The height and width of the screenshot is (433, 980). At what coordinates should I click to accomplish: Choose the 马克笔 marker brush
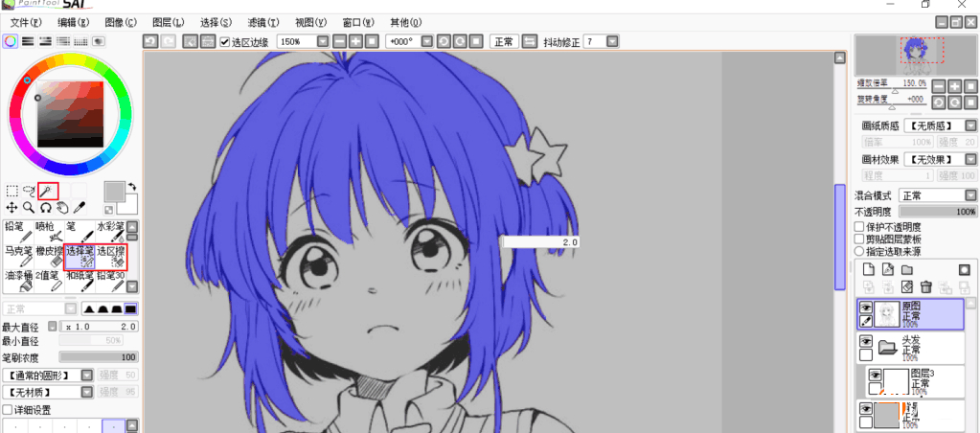point(17,257)
